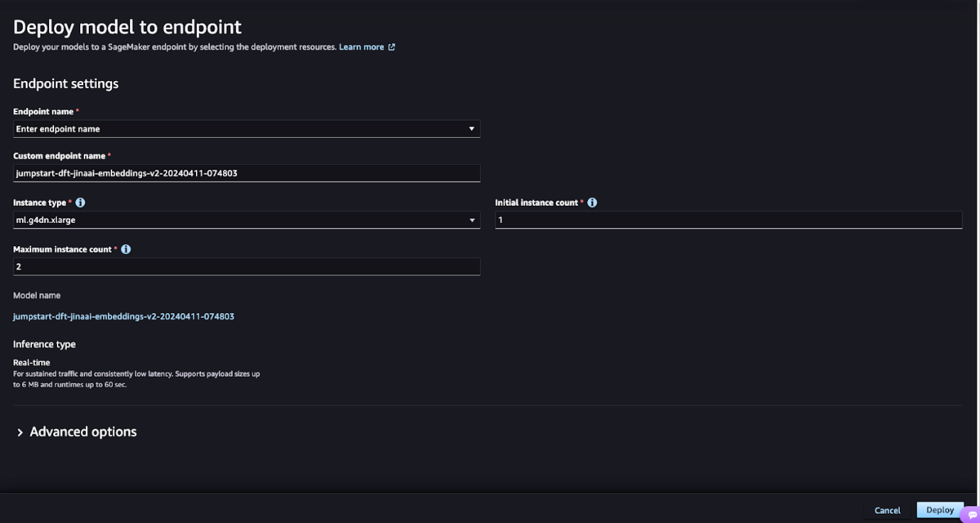Click the Endpoint settings heading

pos(66,84)
